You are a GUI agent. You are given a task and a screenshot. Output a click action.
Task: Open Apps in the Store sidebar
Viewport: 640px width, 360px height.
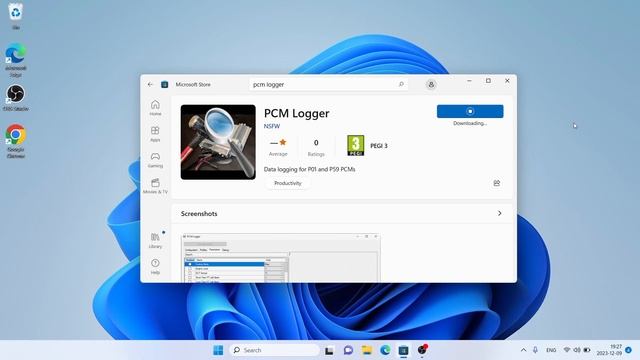pos(155,134)
